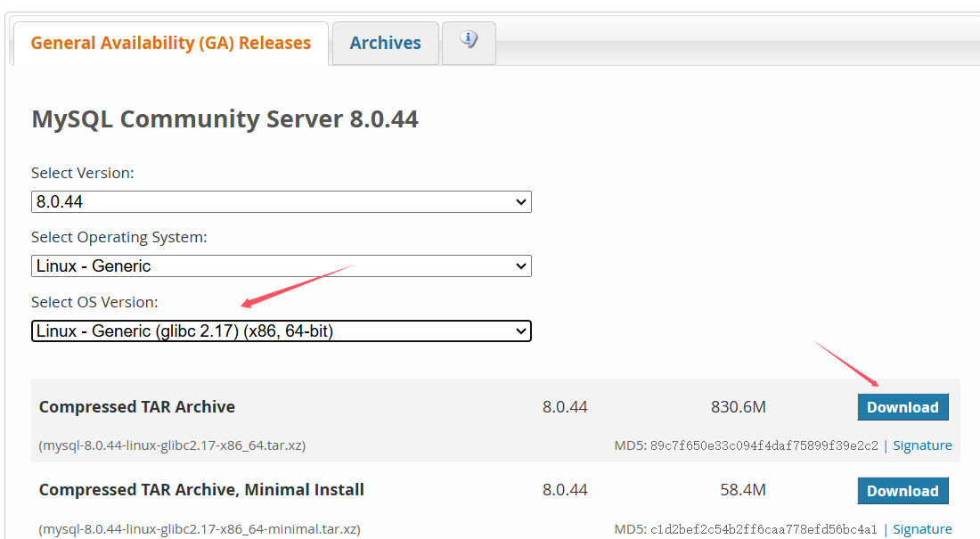Image resolution: width=980 pixels, height=539 pixels.
Task: Download the Minimal Install TAR Archive
Action: 902,491
